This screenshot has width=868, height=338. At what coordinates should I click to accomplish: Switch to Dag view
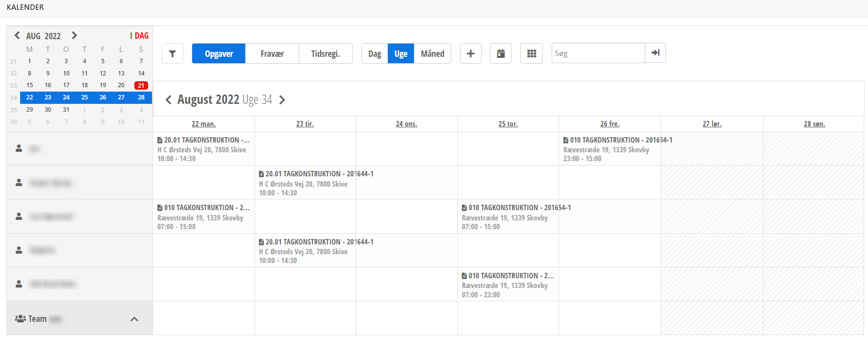click(x=375, y=54)
